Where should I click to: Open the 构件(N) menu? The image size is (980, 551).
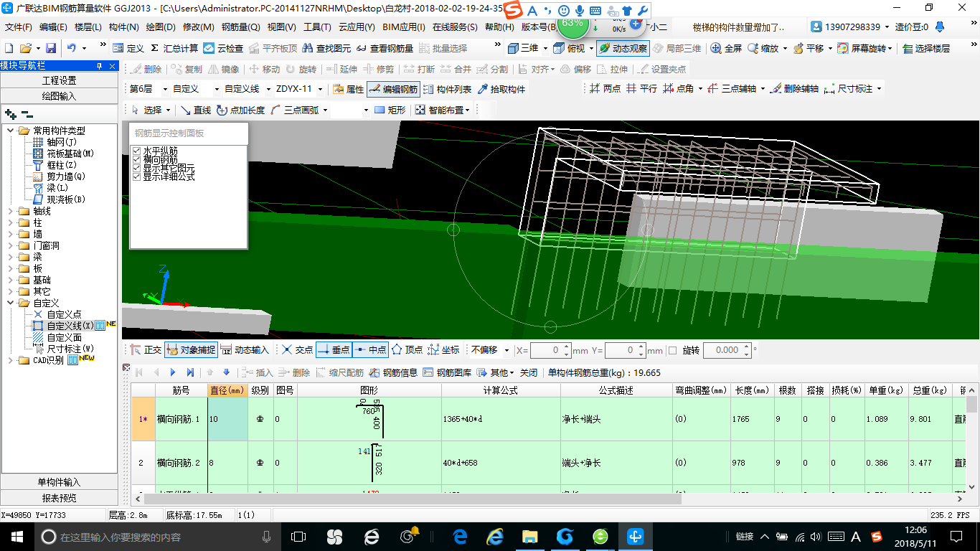click(x=123, y=27)
